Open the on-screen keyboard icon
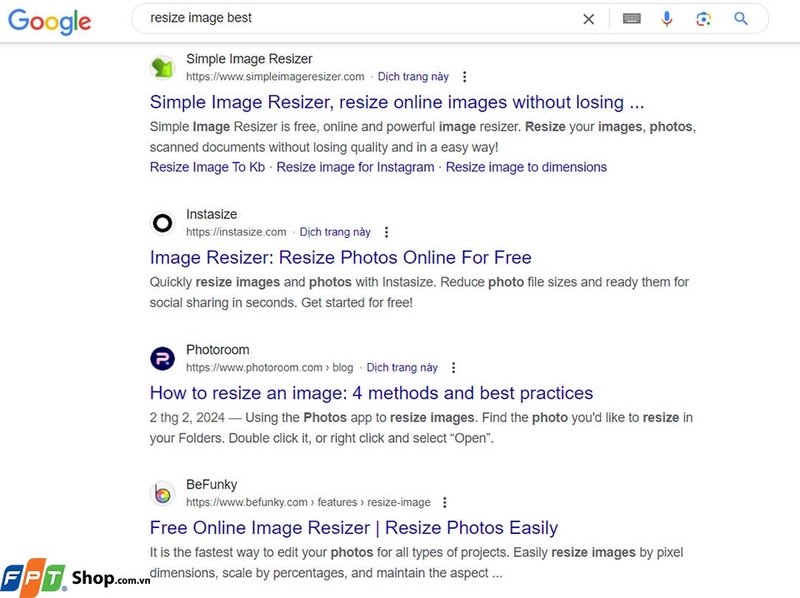Screen dimensions: 800x598 [632, 19]
